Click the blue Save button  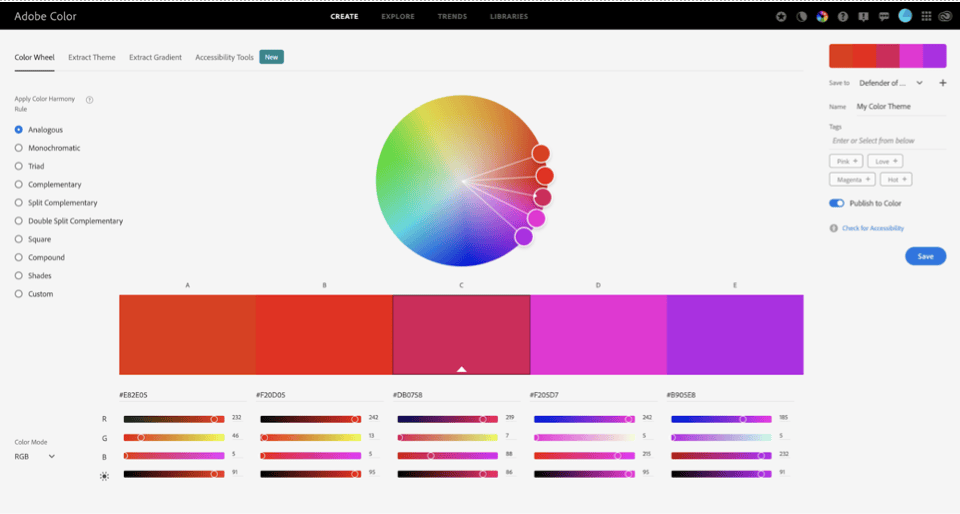[925, 256]
